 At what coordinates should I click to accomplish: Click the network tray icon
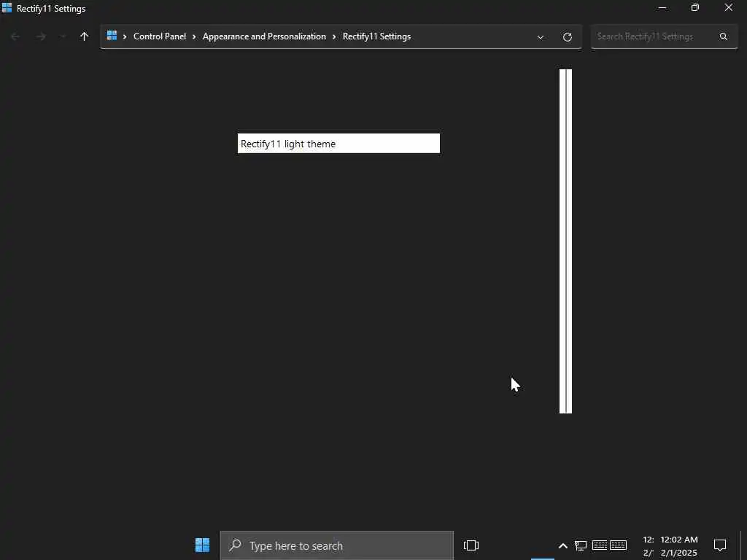[581, 545]
